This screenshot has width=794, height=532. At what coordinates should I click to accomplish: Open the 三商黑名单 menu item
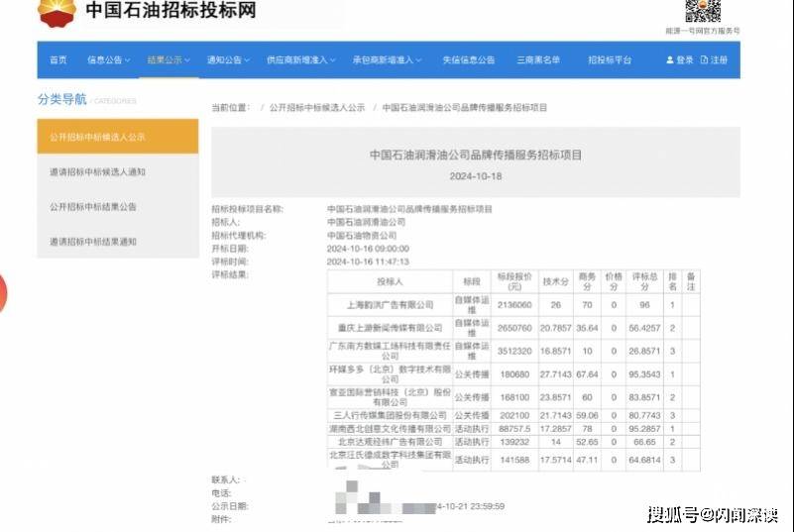pos(538,59)
